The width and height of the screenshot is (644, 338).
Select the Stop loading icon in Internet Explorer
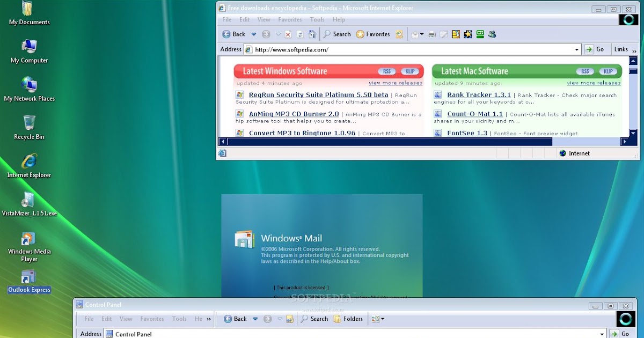(x=288, y=34)
